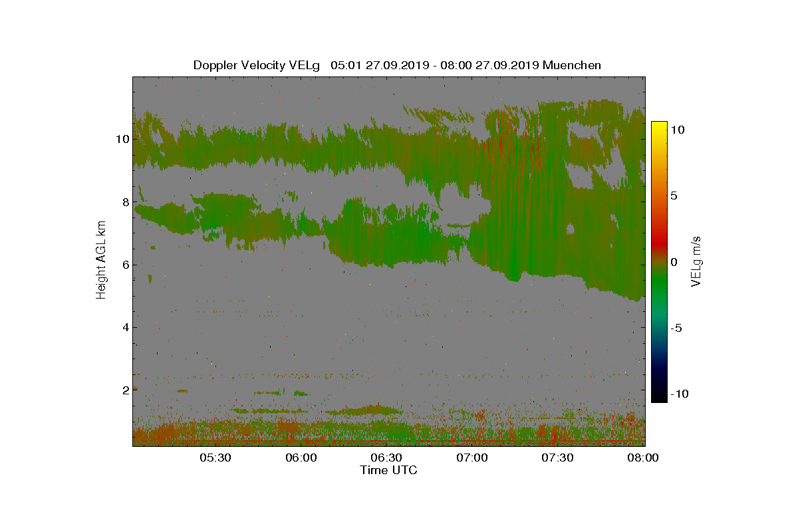Click the 06:00 time tick label
This screenshot has height=532, width=798.
301,458
